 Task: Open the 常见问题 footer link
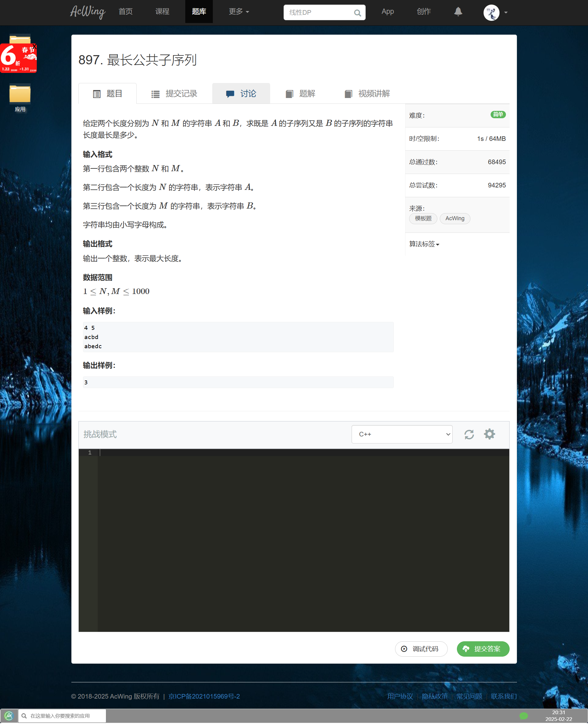click(x=469, y=696)
